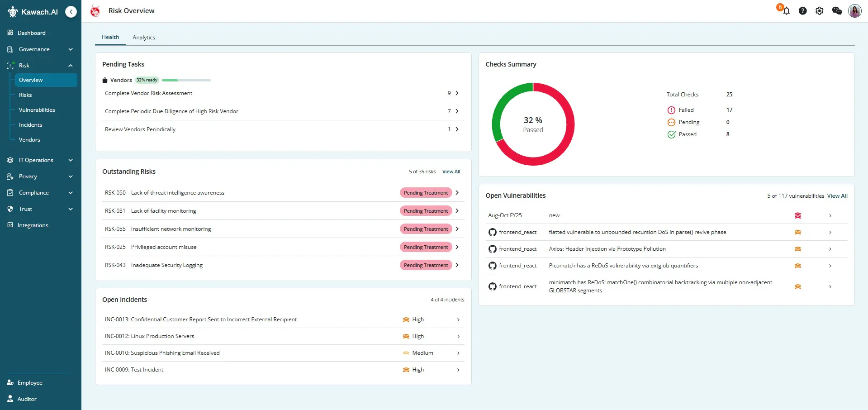Click the GitHub icon beside Axios vulnerability
The height and width of the screenshot is (410, 868).
pyautogui.click(x=492, y=249)
